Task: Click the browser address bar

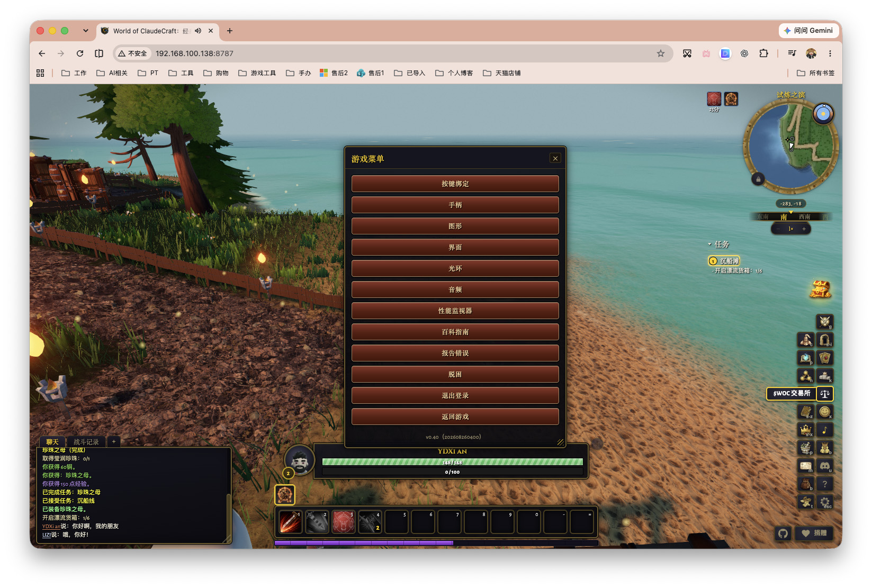Action: pos(392,53)
